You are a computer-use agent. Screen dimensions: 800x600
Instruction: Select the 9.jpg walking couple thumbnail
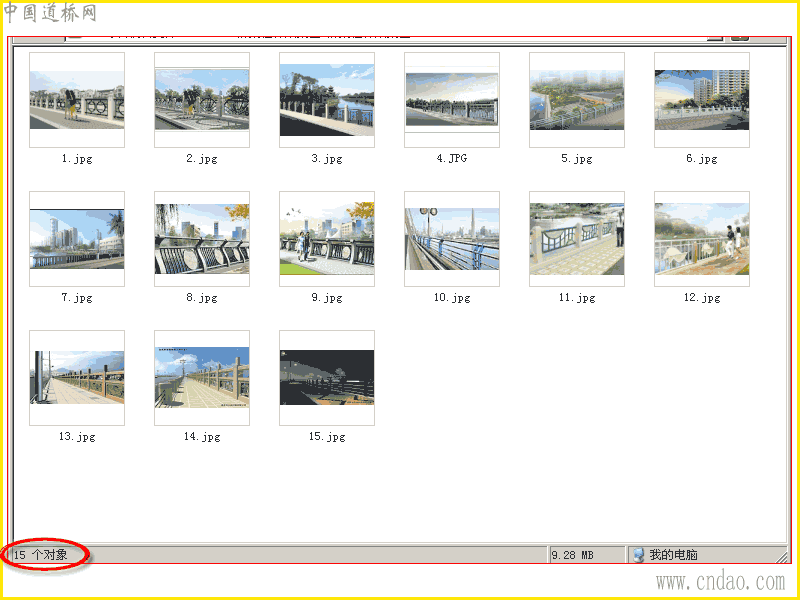tap(327, 239)
